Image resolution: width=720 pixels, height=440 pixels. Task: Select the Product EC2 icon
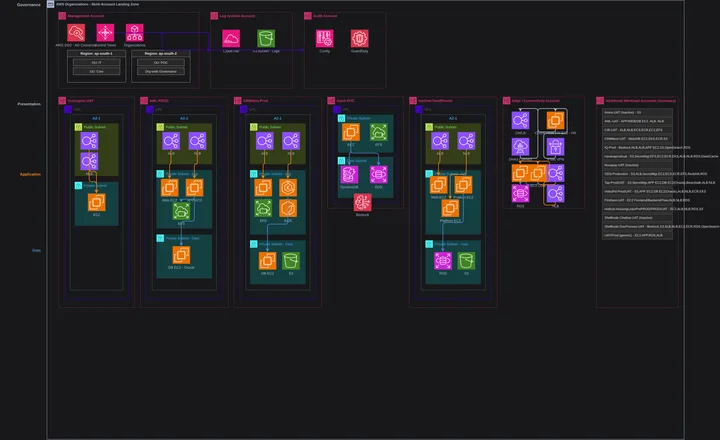point(463,185)
